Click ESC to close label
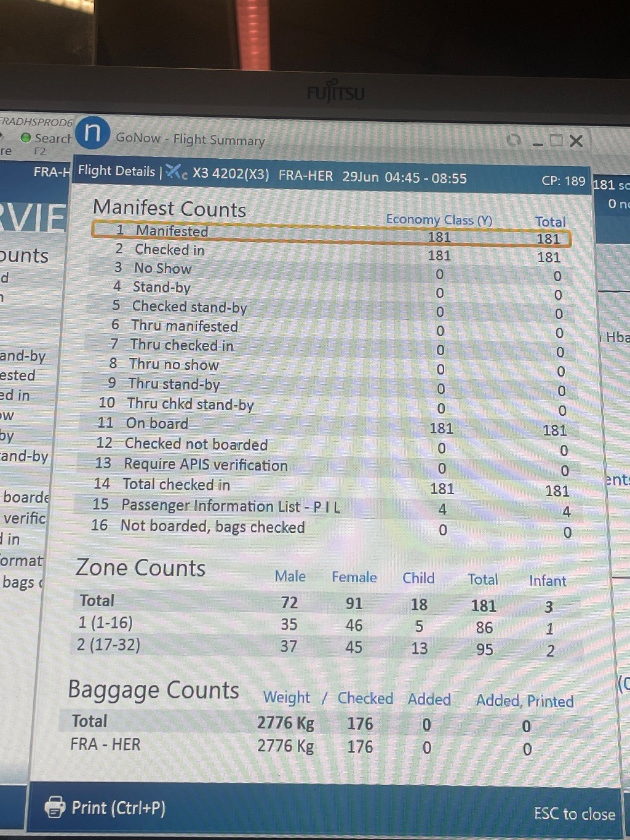This screenshot has width=630, height=840. (x=574, y=814)
